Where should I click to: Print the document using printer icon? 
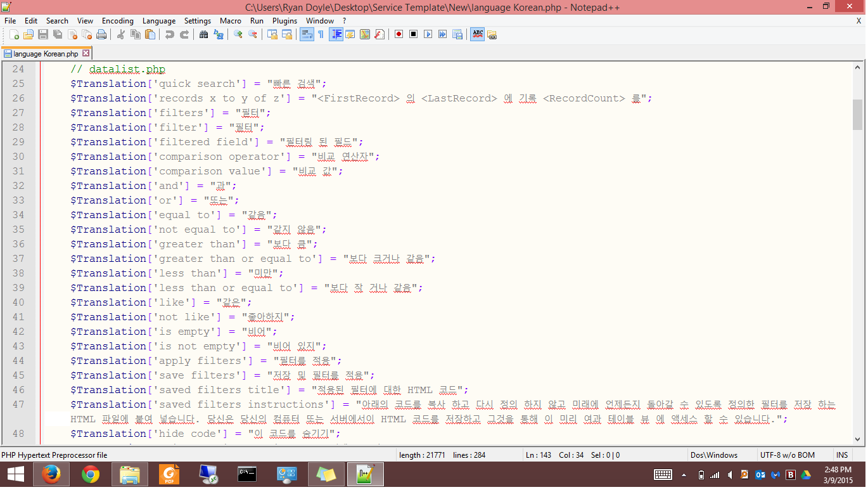point(101,34)
